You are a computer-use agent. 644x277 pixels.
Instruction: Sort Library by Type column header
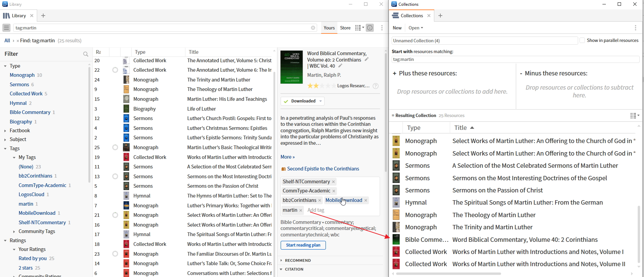[140, 52]
